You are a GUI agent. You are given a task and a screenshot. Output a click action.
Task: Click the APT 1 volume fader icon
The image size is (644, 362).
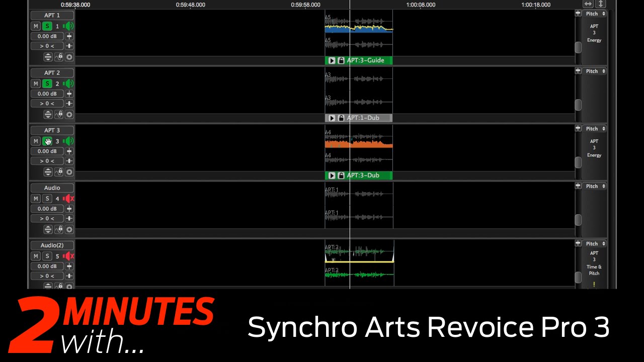click(x=69, y=36)
